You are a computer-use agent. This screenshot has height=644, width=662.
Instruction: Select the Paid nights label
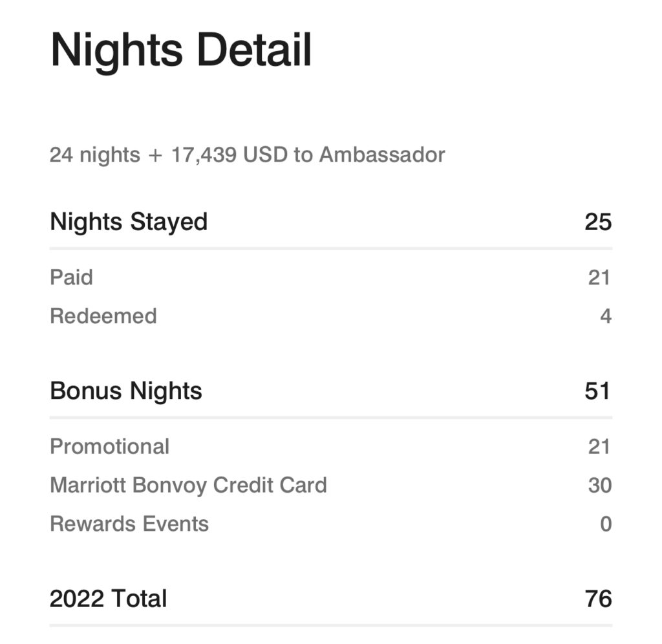(x=71, y=277)
